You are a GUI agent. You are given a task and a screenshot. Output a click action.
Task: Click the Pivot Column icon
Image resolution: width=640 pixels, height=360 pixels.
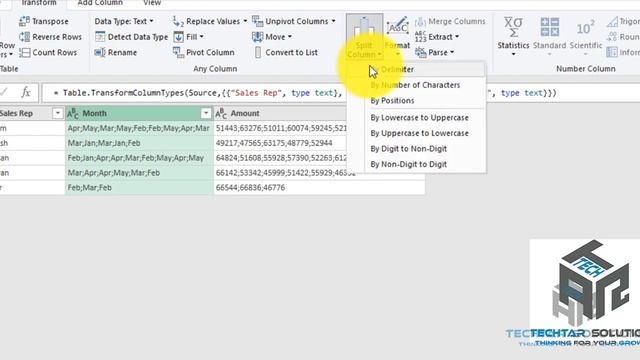178,52
